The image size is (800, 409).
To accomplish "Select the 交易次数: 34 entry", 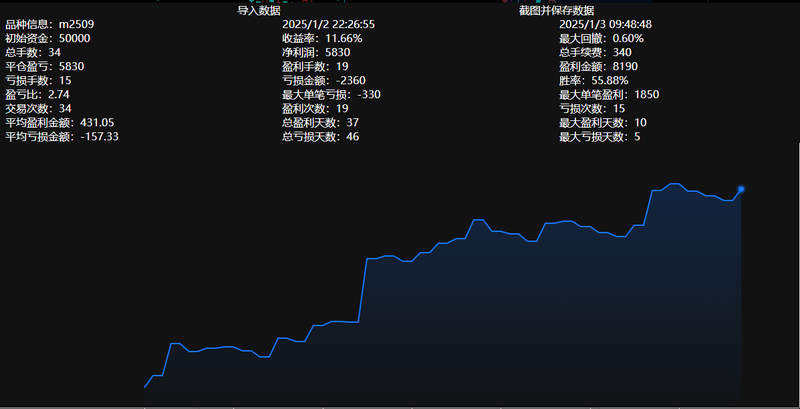I will (x=38, y=109).
